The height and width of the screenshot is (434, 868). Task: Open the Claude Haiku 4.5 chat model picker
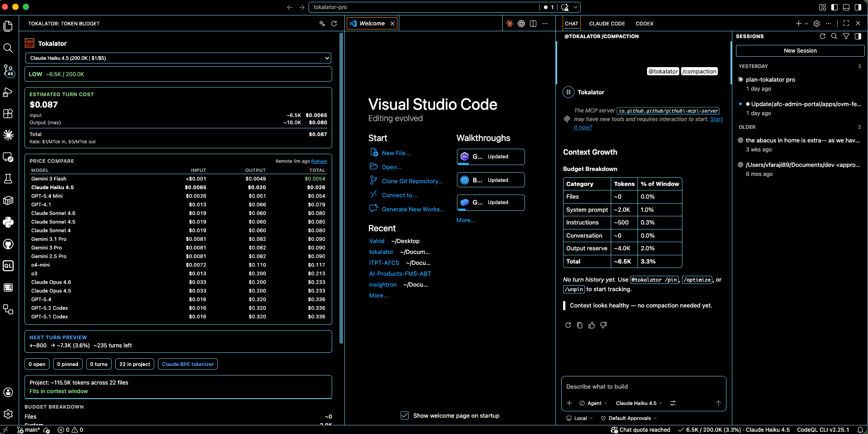(x=639, y=403)
